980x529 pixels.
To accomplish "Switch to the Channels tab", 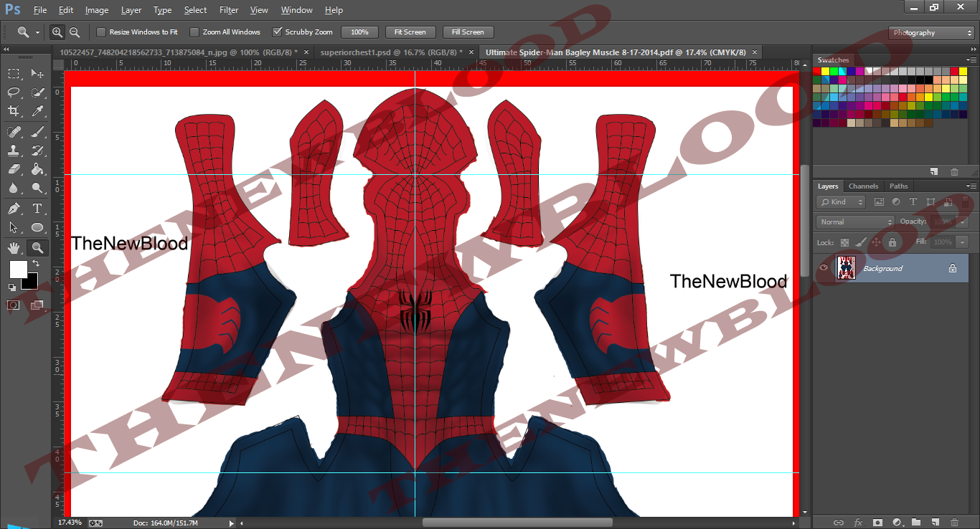I will 864,186.
